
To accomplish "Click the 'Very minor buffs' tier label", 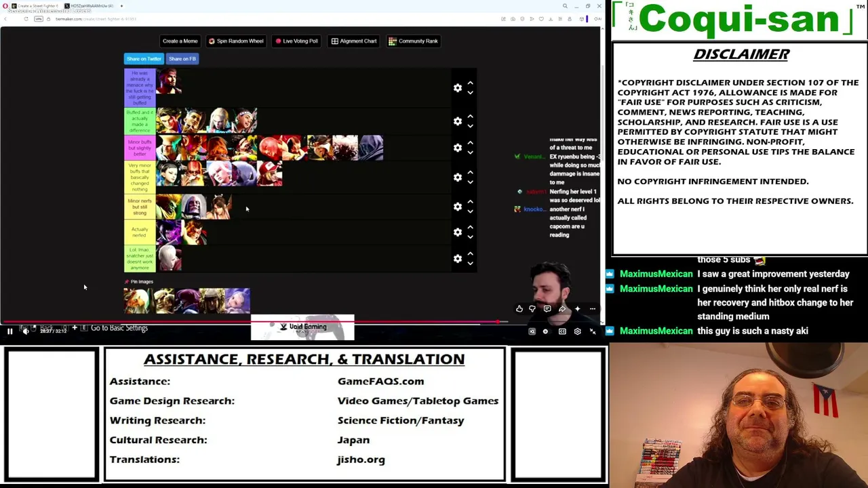I will pos(140,177).
